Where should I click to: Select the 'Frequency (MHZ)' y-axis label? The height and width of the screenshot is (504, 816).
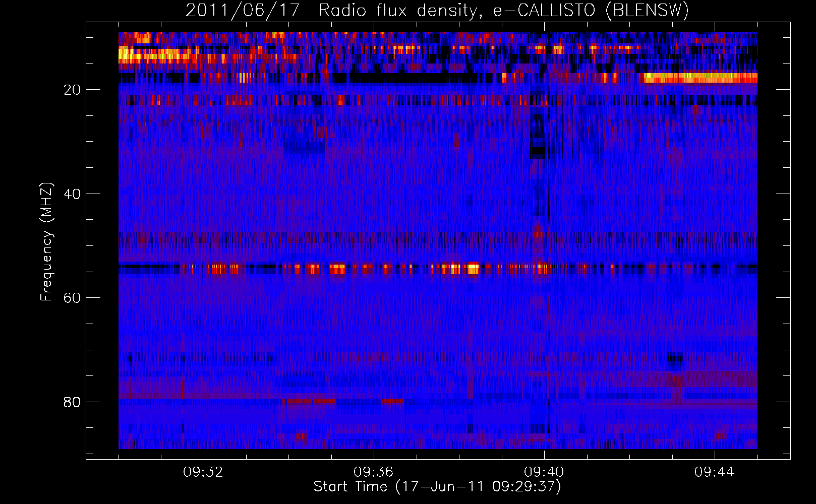click(x=46, y=242)
